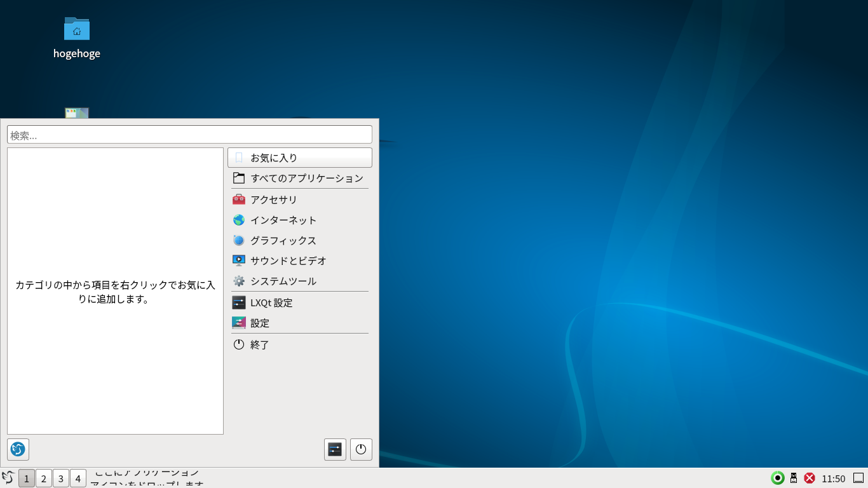Select the インターネット globe icon

(x=239, y=219)
